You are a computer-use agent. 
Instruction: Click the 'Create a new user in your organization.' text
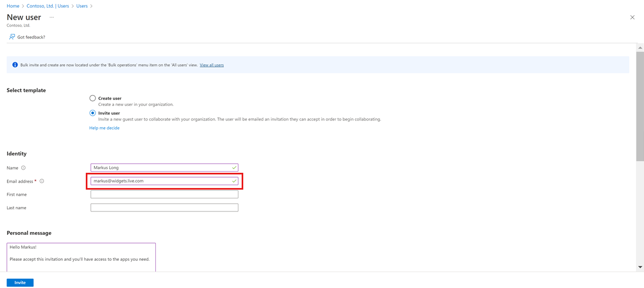pos(136,104)
